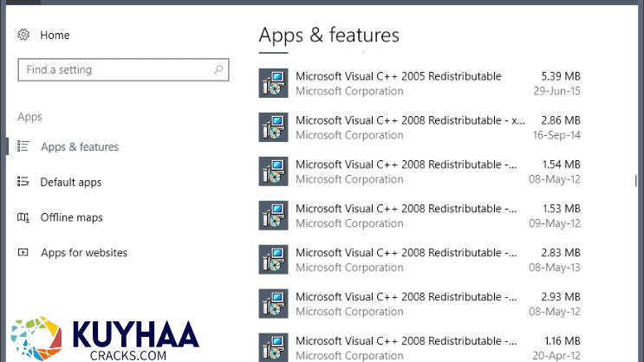
Task: Click the Apps & features sidebar icon
Action: pyautogui.click(x=23, y=147)
